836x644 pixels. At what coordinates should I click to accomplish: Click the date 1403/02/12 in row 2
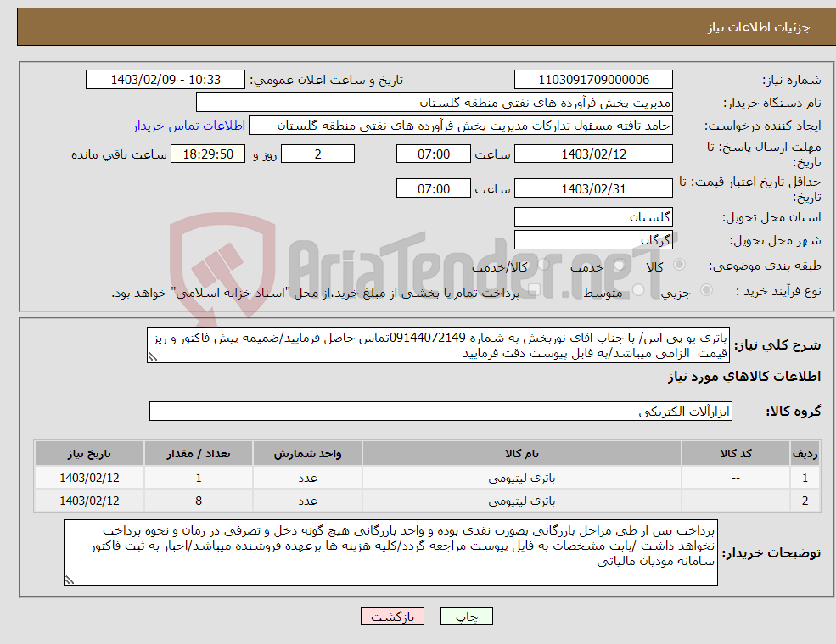click(x=89, y=501)
